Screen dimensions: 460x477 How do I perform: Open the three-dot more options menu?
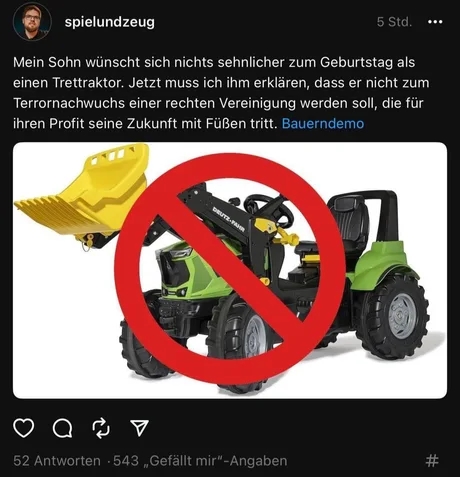coord(435,22)
